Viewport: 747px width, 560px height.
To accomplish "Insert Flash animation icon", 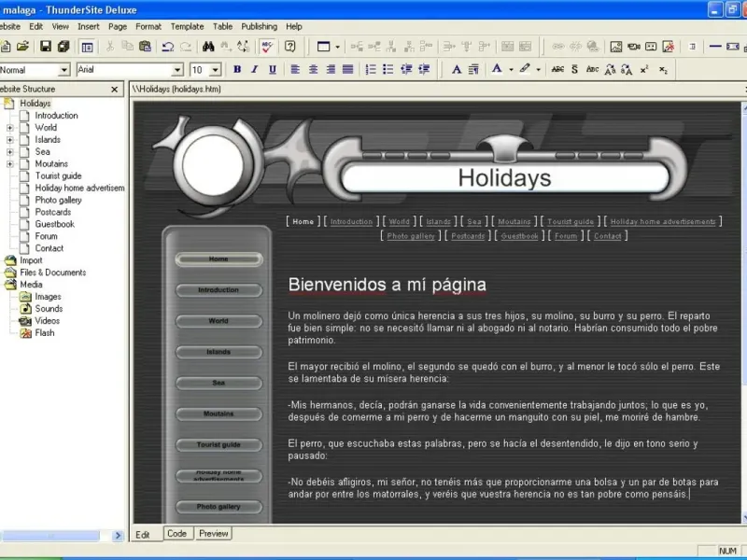I will point(669,46).
